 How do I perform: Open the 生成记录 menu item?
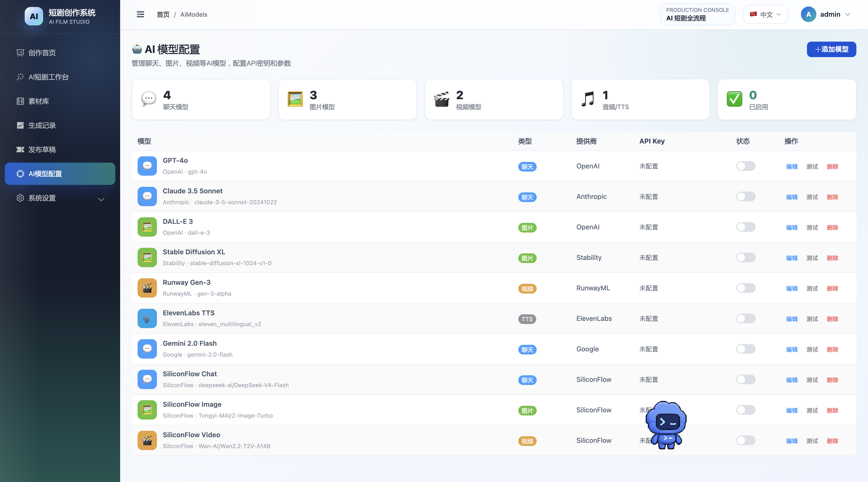click(60, 125)
